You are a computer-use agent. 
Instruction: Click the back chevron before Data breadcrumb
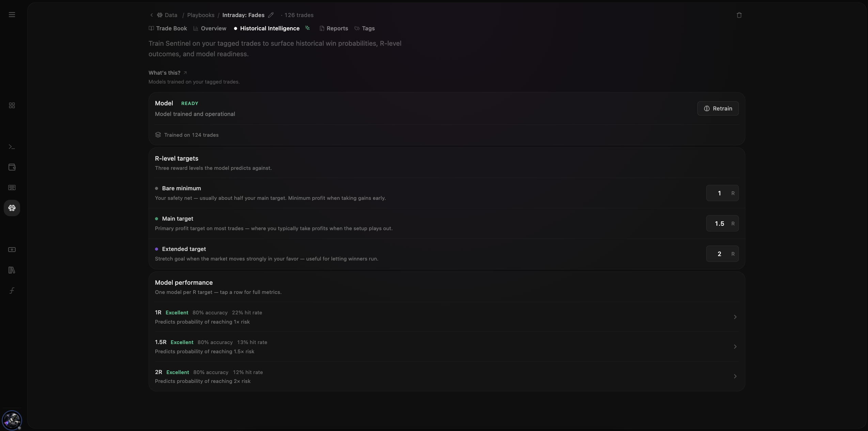[x=152, y=15]
